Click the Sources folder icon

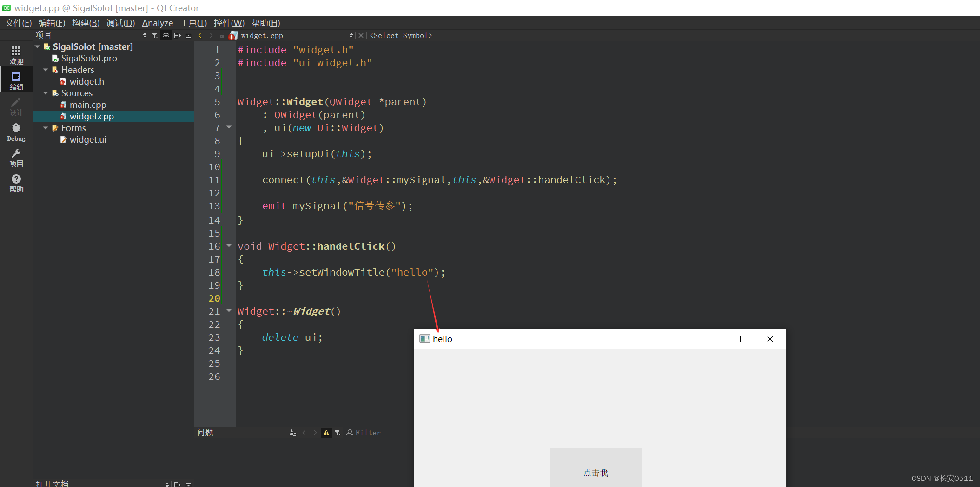[x=55, y=93]
